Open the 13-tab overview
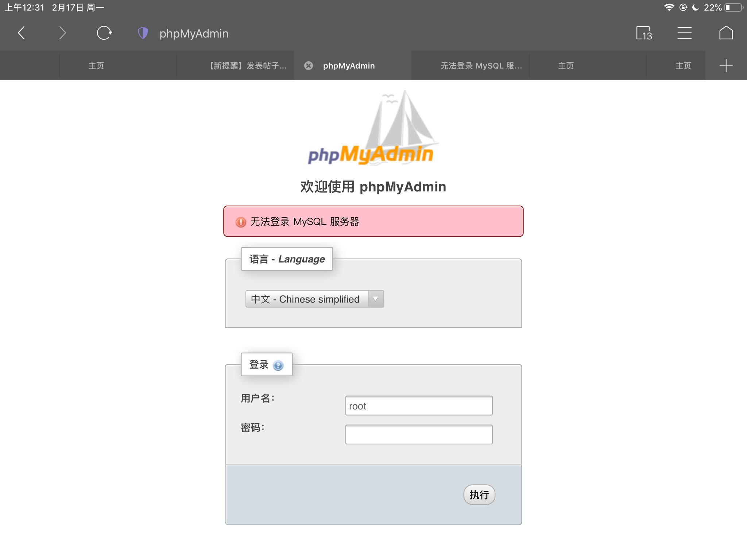 [x=644, y=33]
